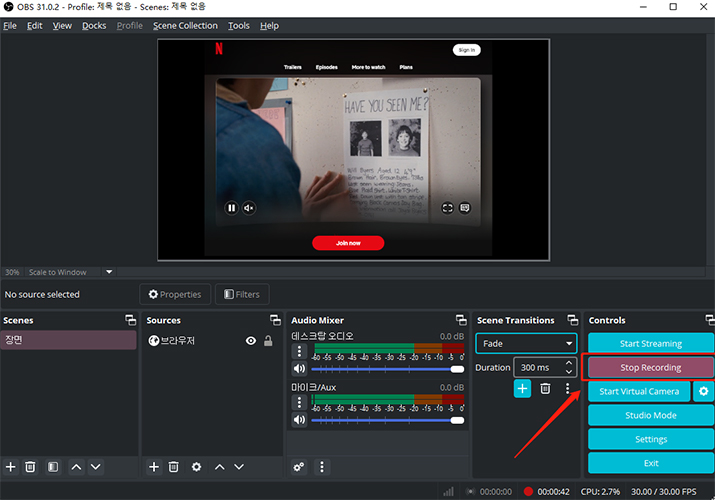The height and width of the screenshot is (500, 715).
Task: Click the Stop Recording button
Action: pyautogui.click(x=651, y=367)
